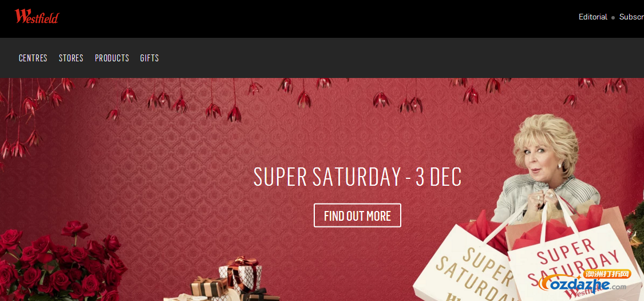Click the Christmas tree edge at banner right

[x=636, y=230]
